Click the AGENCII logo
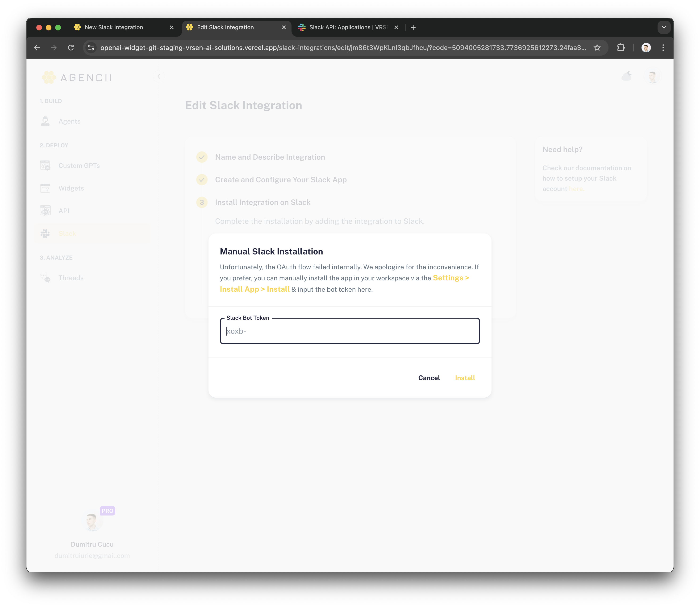Viewport: 700px width, 607px height. [77, 78]
